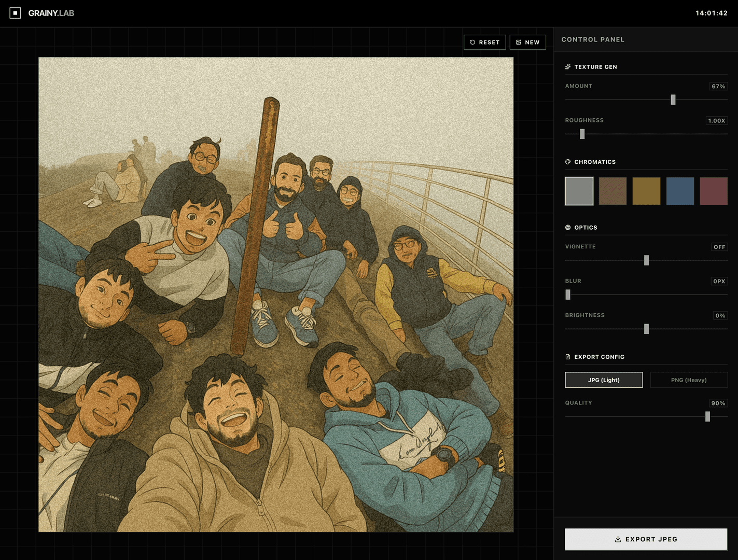738x560 pixels.
Task: Click the edited photo preview canvas
Action: coord(275,294)
